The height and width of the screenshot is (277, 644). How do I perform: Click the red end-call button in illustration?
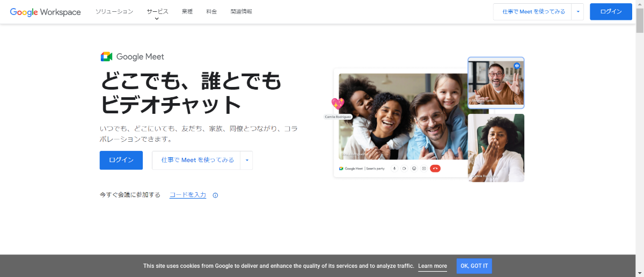[435, 169]
